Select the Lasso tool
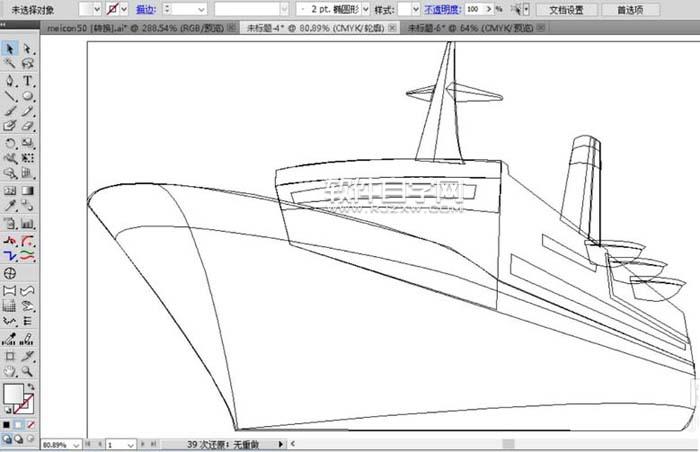Screen dimensions: 700x452 (28, 63)
